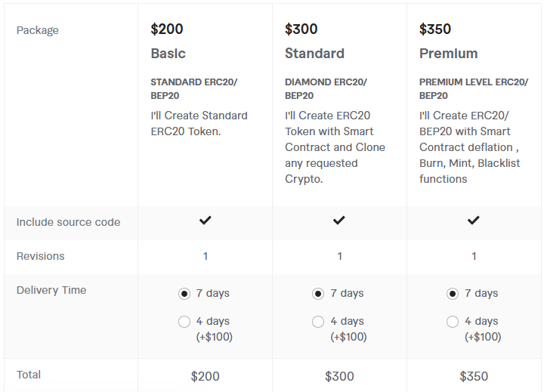Viewport: 544px width, 392px height.
Task: Click the Standard package source code checkmark
Action: point(339,221)
